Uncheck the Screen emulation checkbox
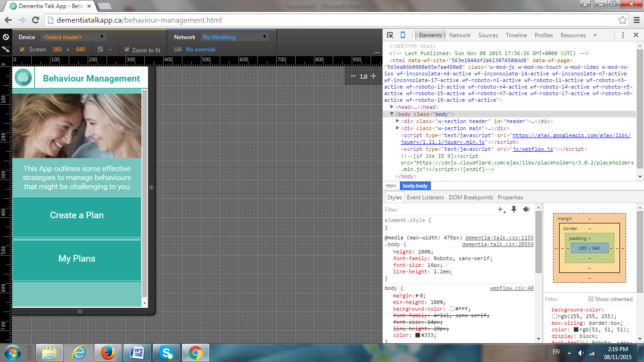 22,49
